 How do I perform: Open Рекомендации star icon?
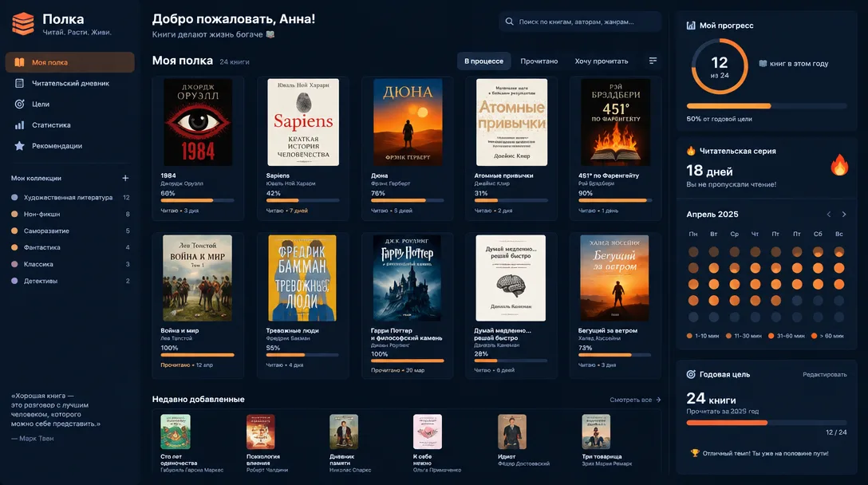tap(19, 146)
